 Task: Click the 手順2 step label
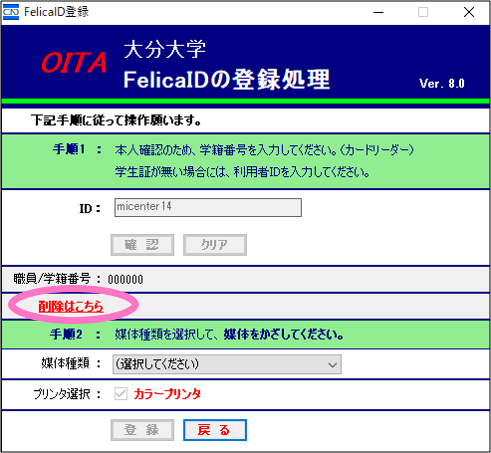pyautogui.click(x=66, y=334)
